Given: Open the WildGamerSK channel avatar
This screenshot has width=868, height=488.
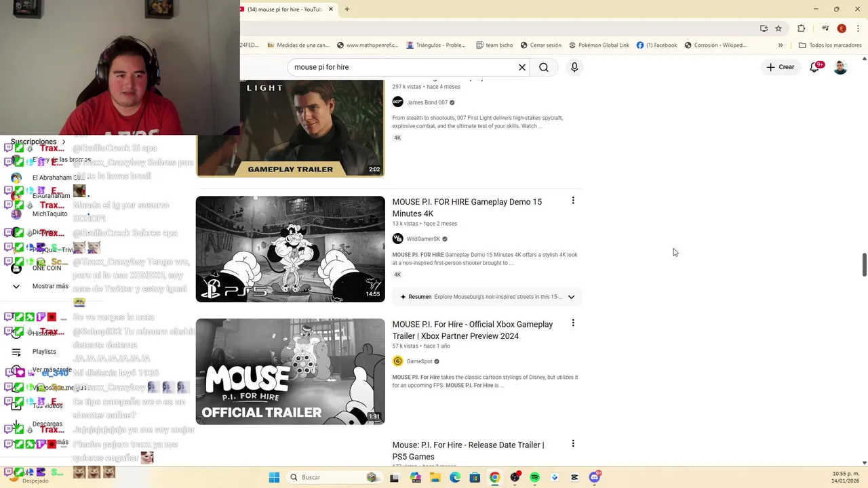Looking at the screenshot, I should pos(398,239).
